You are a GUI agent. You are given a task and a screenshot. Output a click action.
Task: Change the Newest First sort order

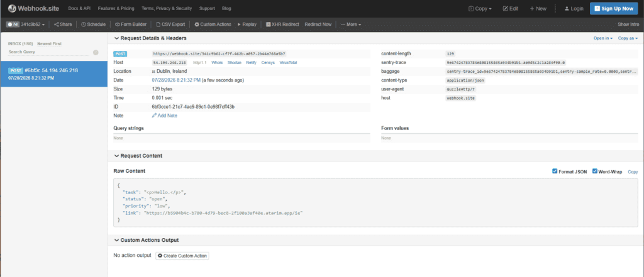coord(49,43)
